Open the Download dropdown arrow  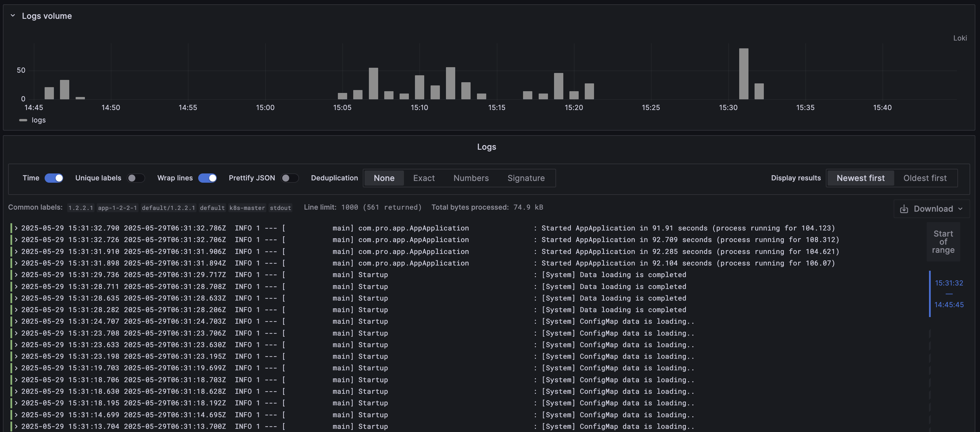tap(960, 209)
